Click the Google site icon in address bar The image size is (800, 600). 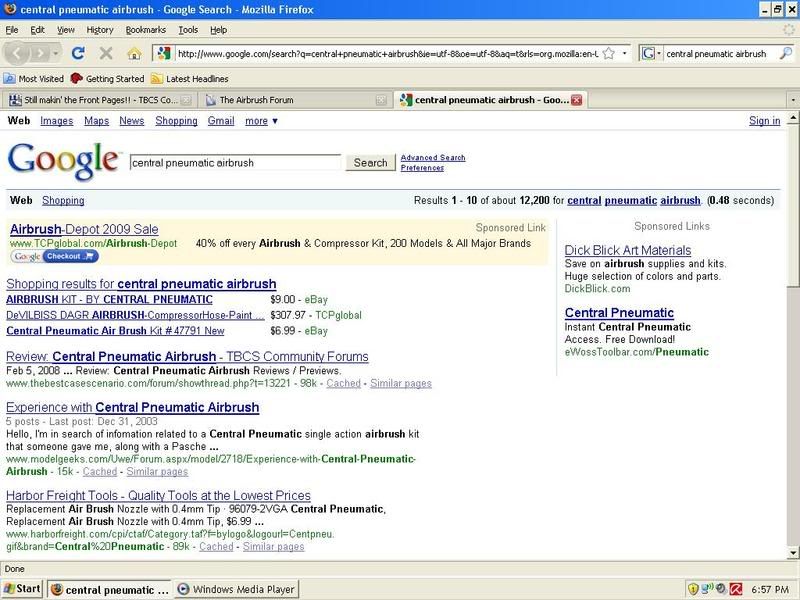point(164,53)
